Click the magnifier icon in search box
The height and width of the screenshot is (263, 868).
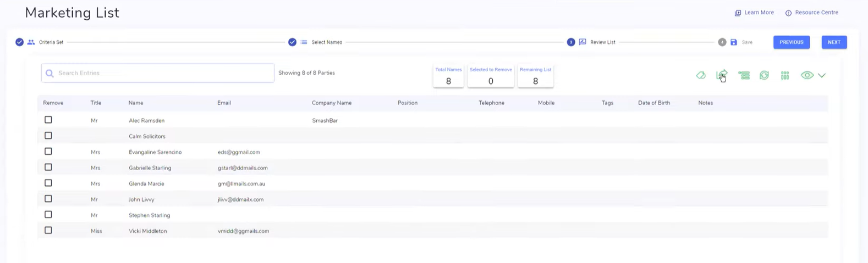coord(50,73)
